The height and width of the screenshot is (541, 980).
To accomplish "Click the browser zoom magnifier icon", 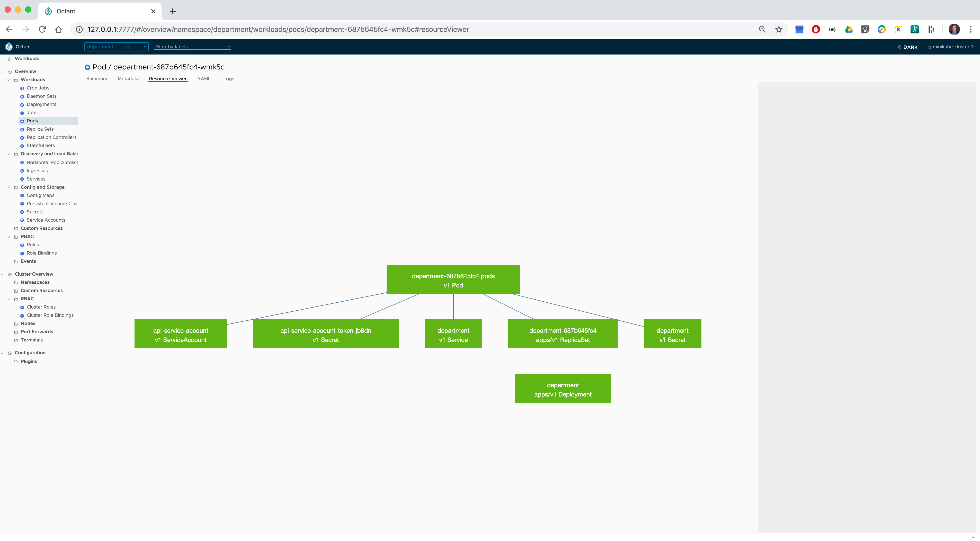I will tap(762, 29).
